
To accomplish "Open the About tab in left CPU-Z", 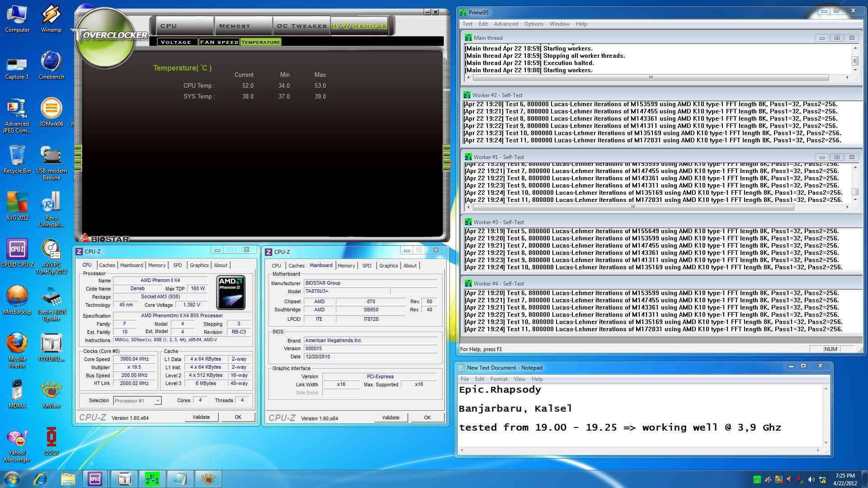I will click(x=221, y=265).
